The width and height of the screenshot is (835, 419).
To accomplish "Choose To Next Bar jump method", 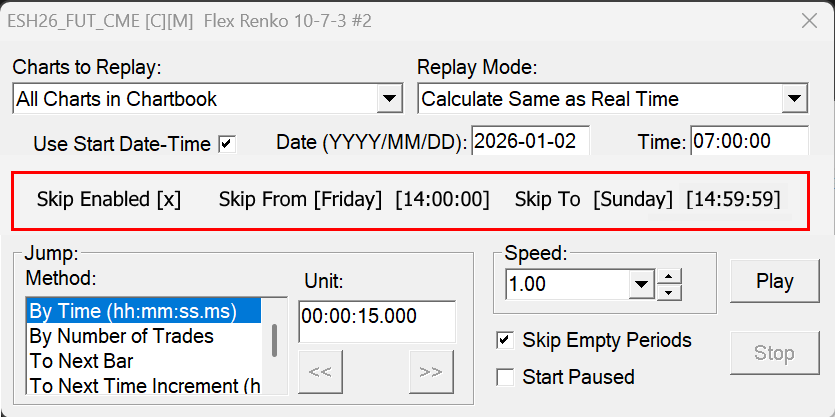I will click(81, 360).
